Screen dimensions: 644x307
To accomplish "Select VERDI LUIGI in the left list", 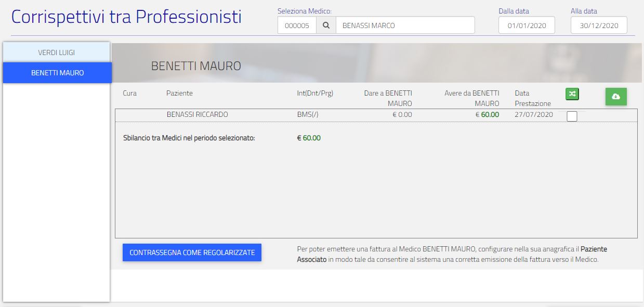I will 56,52.
